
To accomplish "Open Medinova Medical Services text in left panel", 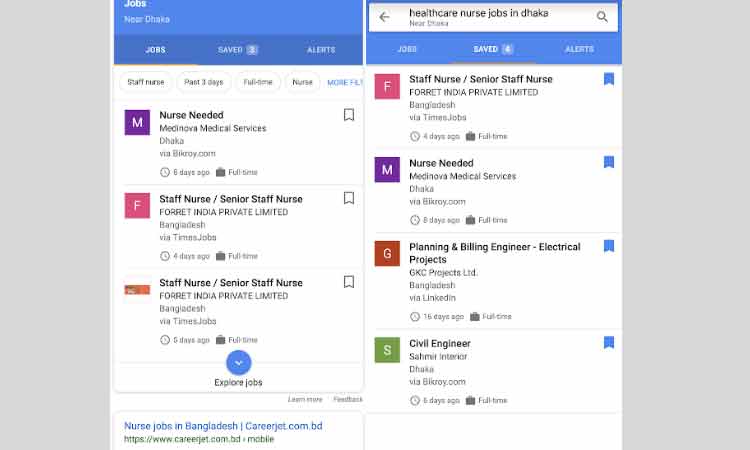I will 213,128.
